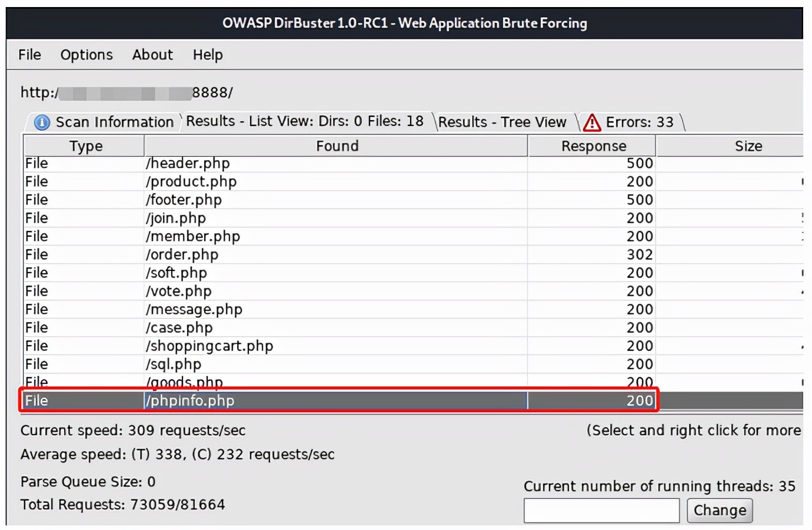
Task: Select the /shoppingcart.php entry
Action: 414,346
